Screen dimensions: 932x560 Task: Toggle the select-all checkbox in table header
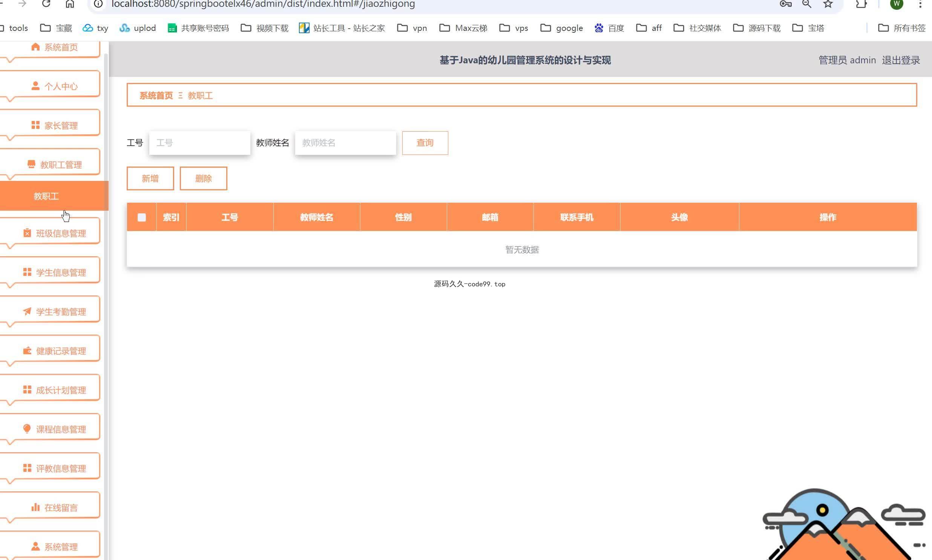[x=141, y=217]
